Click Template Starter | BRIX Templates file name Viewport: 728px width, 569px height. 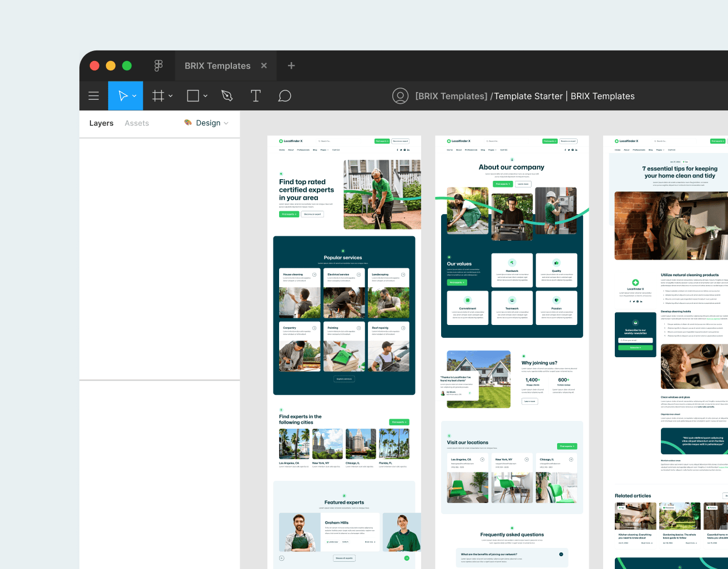click(x=564, y=96)
